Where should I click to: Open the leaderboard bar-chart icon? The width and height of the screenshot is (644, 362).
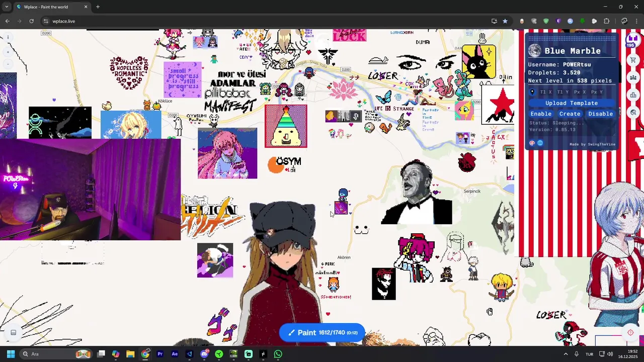(x=633, y=95)
